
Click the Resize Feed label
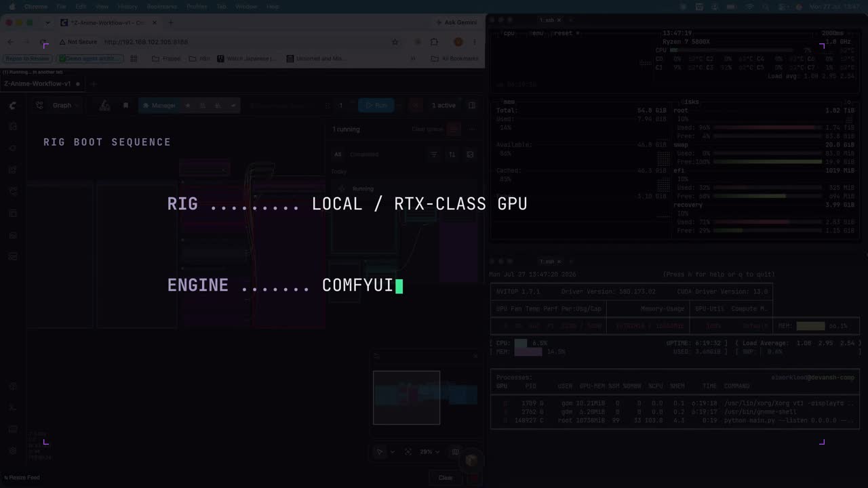23,477
